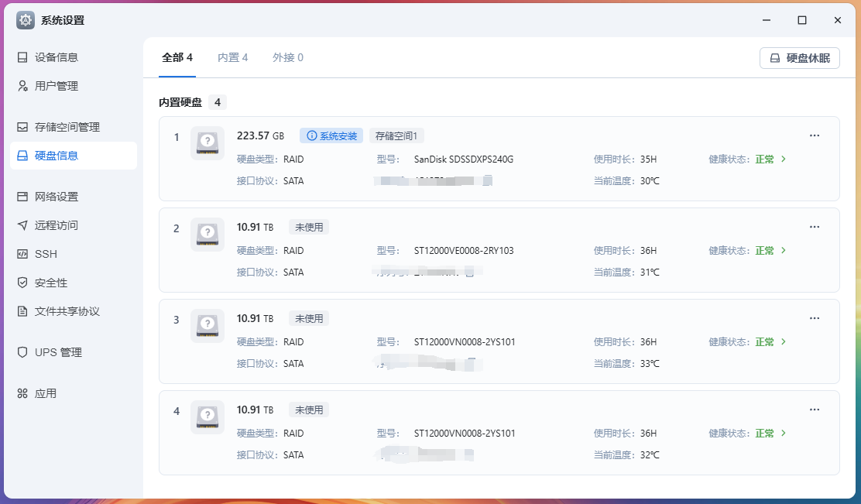
Task: Open the more-options menu for disk 2
Action: [x=814, y=227]
